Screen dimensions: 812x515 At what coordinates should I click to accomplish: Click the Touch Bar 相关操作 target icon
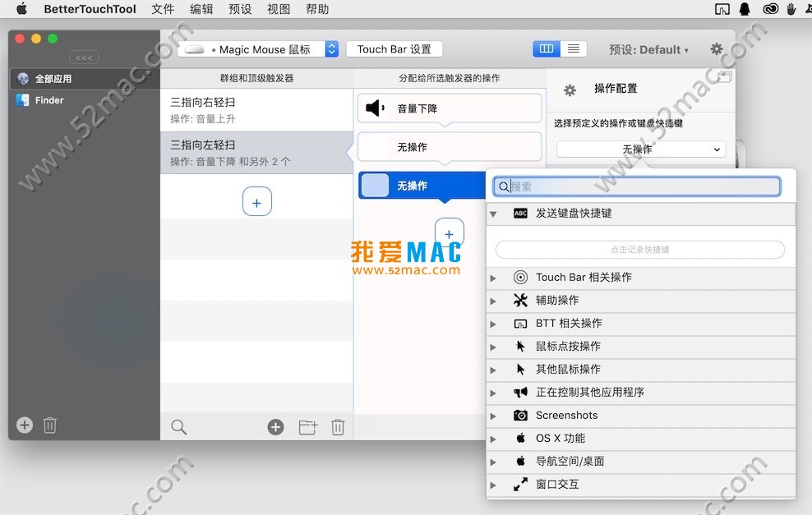click(x=520, y=277)
